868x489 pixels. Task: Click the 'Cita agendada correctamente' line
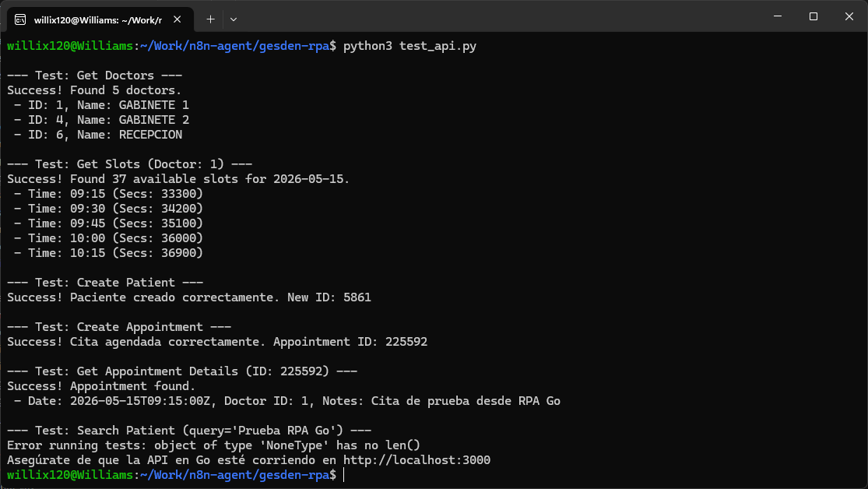[217, 342]
